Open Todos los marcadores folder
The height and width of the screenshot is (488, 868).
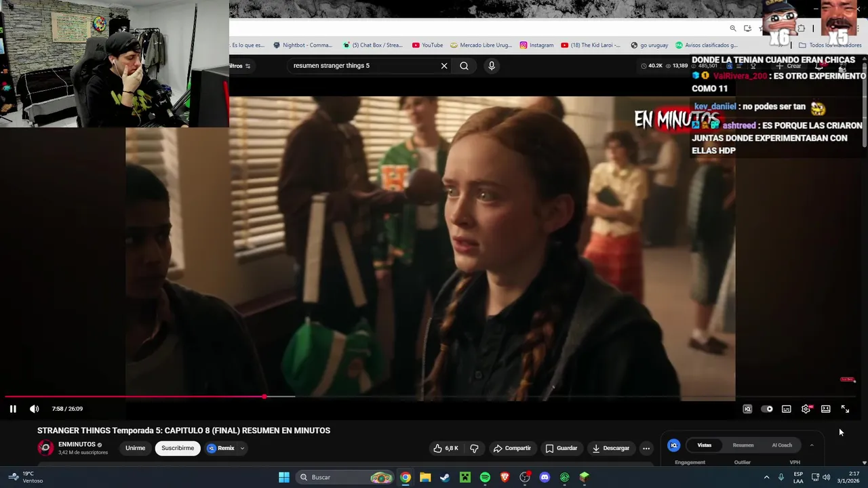pos(830,45)
